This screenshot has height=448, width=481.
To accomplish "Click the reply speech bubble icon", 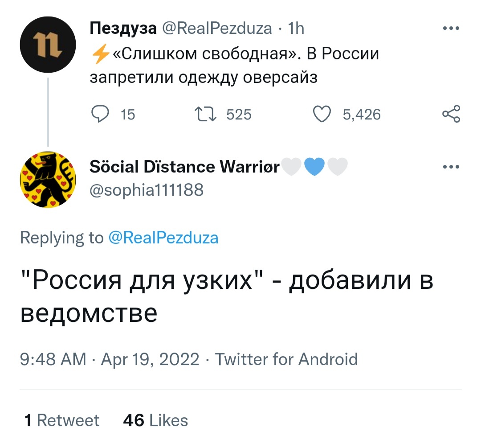I will 100,115.
